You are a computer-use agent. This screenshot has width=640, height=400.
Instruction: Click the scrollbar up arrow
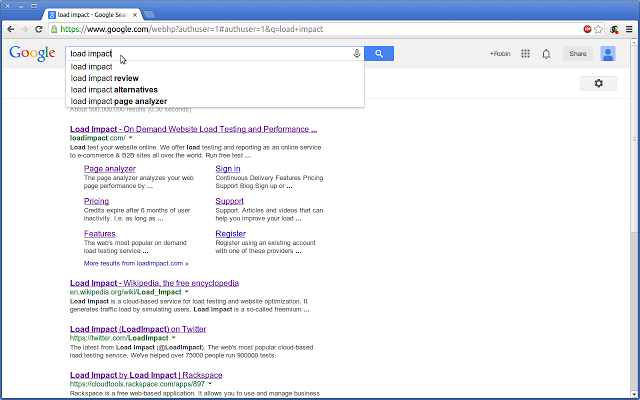(634, 42)
